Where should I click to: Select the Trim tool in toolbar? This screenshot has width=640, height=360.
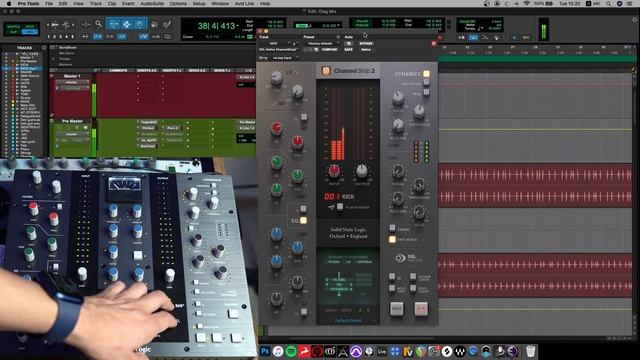[x=113, y=24]
